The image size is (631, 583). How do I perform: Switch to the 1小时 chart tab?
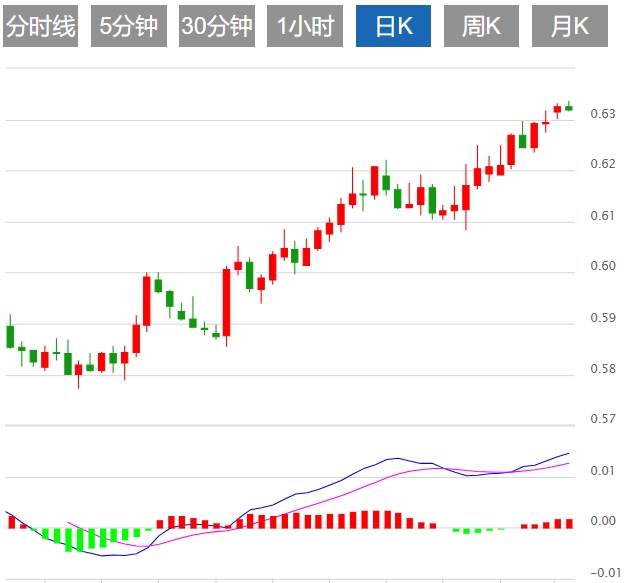pyautogui.click(x=305, y=26)
